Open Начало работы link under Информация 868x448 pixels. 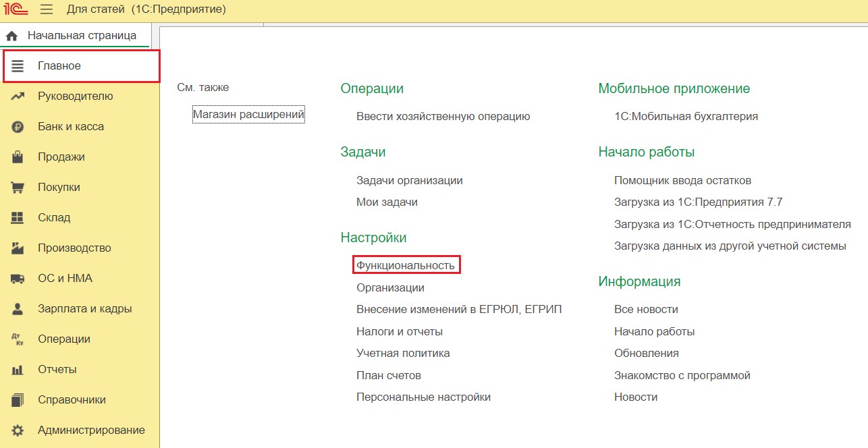coord(655,332)
